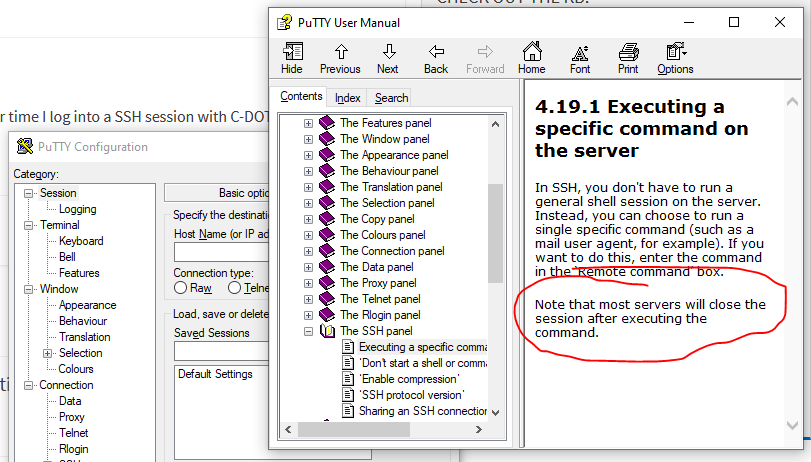Click open book icon for The SSH panel
The height and width of the screenshot is (462, 811).
[327, 331]
